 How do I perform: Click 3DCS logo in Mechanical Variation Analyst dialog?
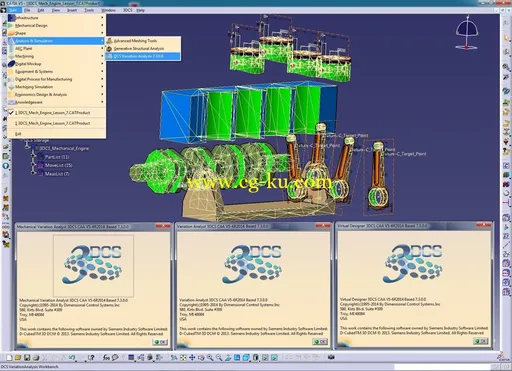point(93,266)
